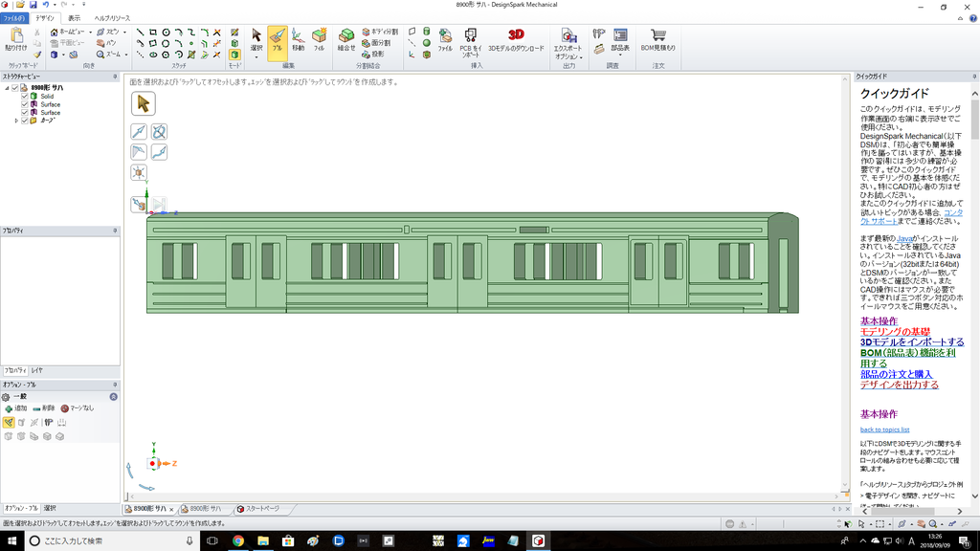Click the Java hyperlink in guide text
This screenshot has width=980, height=551.
[904, 238]
